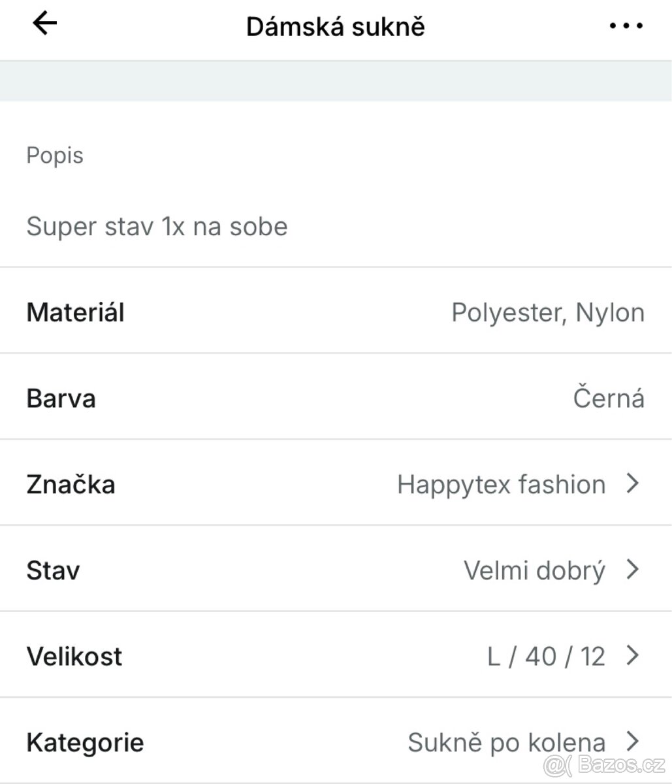Open the Happytex fashion brand value
This screenshot has width=672, height=784.
501,485
